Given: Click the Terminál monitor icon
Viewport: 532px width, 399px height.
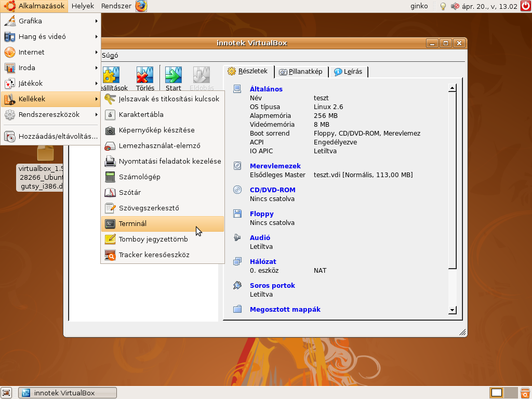Looking at the screenshot, I should 110,224.
